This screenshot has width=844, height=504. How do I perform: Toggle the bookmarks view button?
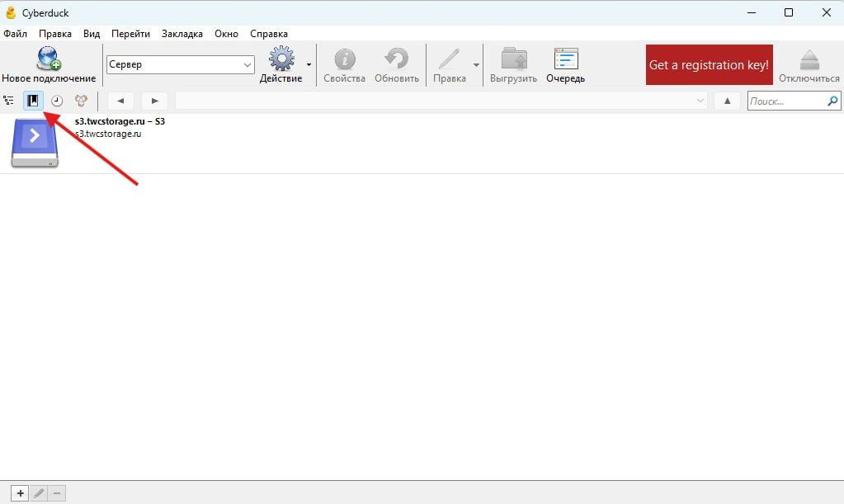click(33, 101)
